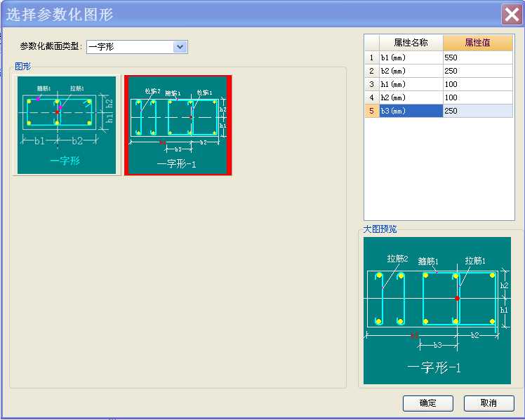Screen dimensions: 525x420
Task: Select the h2 (mm) property name cell
Action: (x=411, y=97)
